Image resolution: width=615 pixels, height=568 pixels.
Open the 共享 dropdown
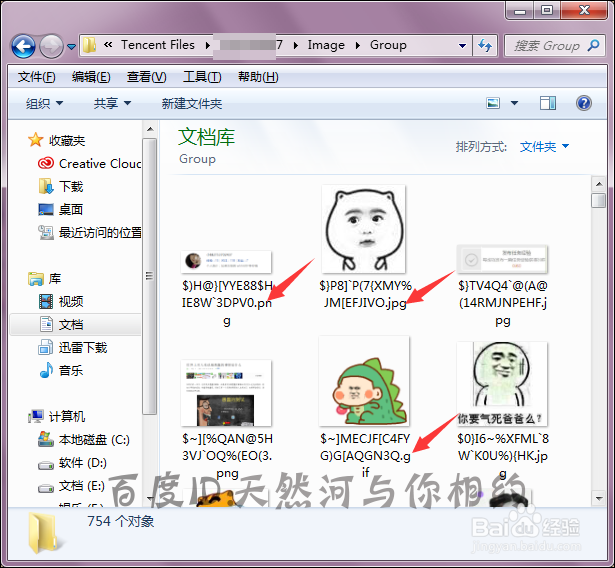[x=112, y=104]
